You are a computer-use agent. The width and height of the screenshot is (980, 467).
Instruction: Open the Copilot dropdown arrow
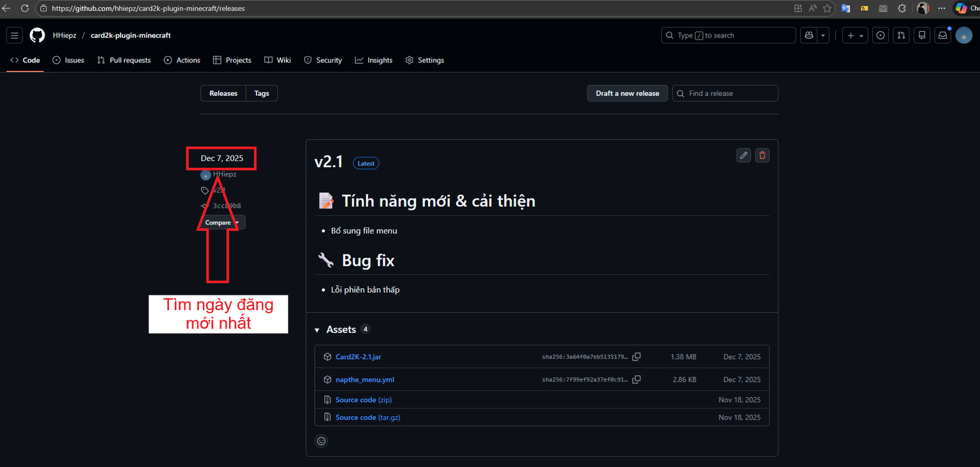pos(824,36)
